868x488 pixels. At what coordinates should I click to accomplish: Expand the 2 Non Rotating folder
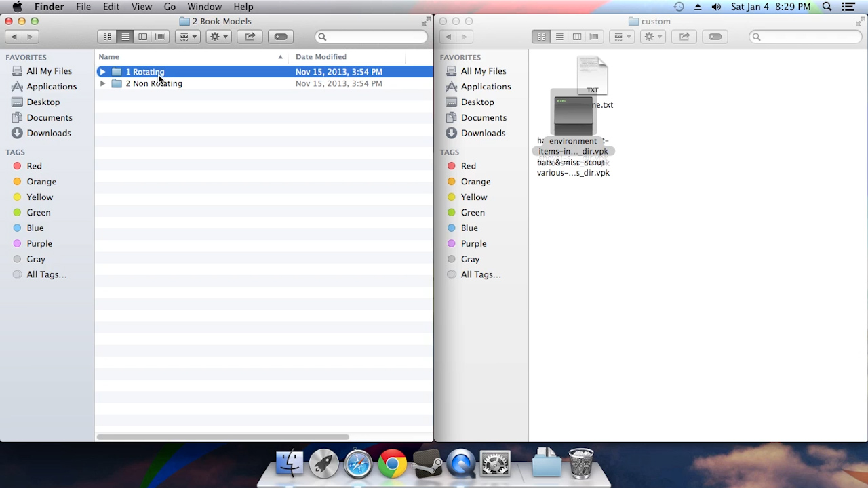click(102, 83)
